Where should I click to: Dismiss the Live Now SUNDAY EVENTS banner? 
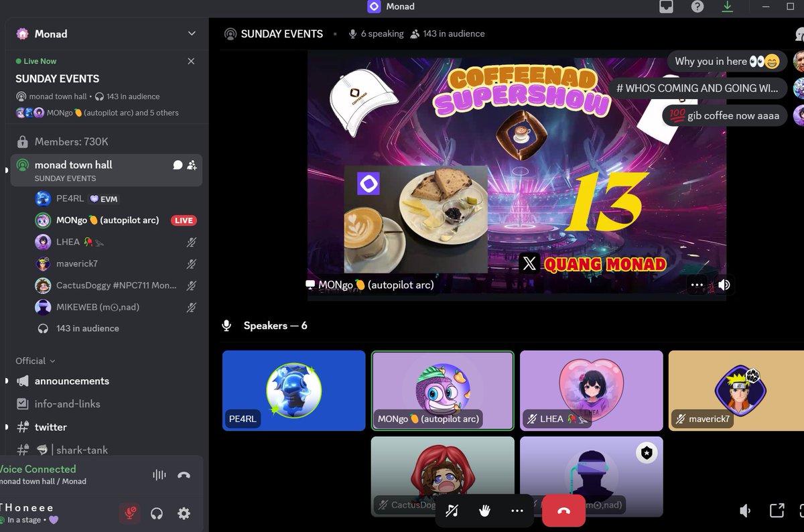pos(191,61)
